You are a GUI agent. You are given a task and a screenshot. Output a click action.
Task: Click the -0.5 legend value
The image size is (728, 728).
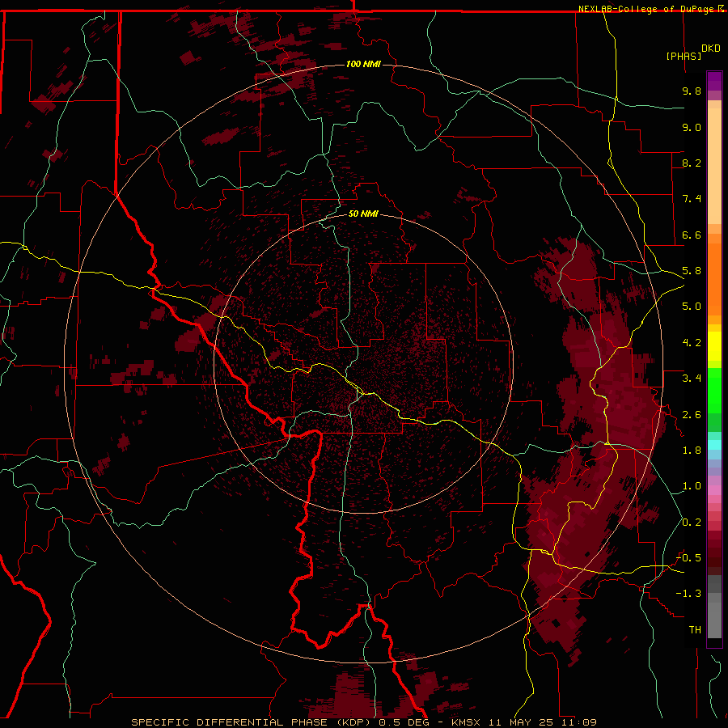[x=688, y=558]
